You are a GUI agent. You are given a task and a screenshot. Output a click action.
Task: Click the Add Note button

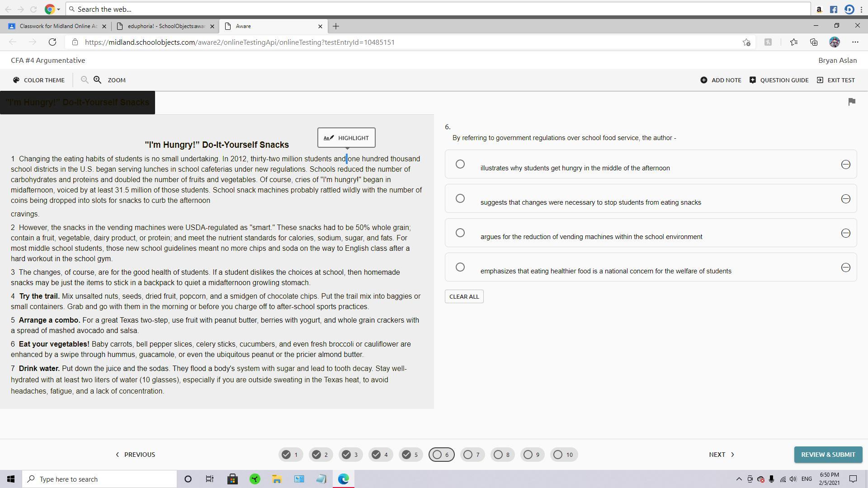(721, 80)
